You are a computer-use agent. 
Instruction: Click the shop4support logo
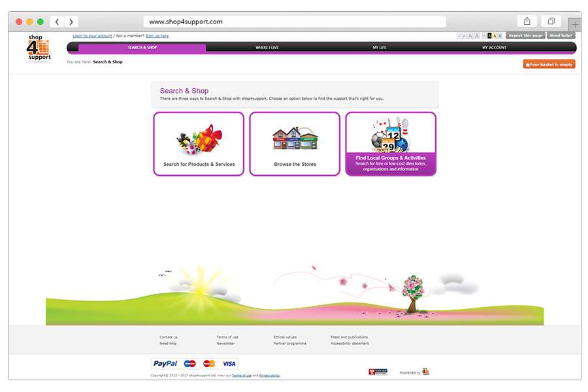(38, 48)
